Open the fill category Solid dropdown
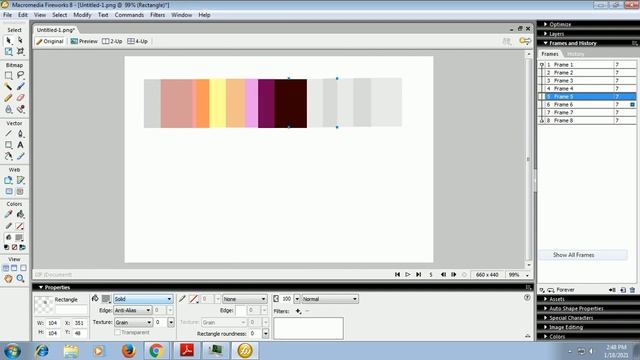Viewport: 640px width, 360px height. 143,299
